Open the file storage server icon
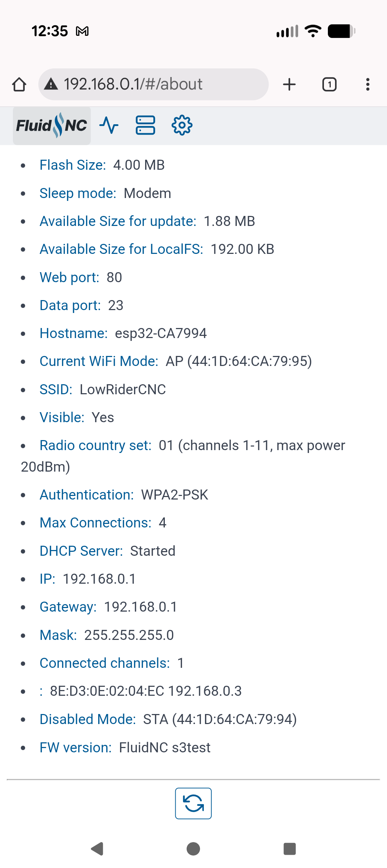The height and width of the screenshot is (868, 387). click(x=145, y=125)
